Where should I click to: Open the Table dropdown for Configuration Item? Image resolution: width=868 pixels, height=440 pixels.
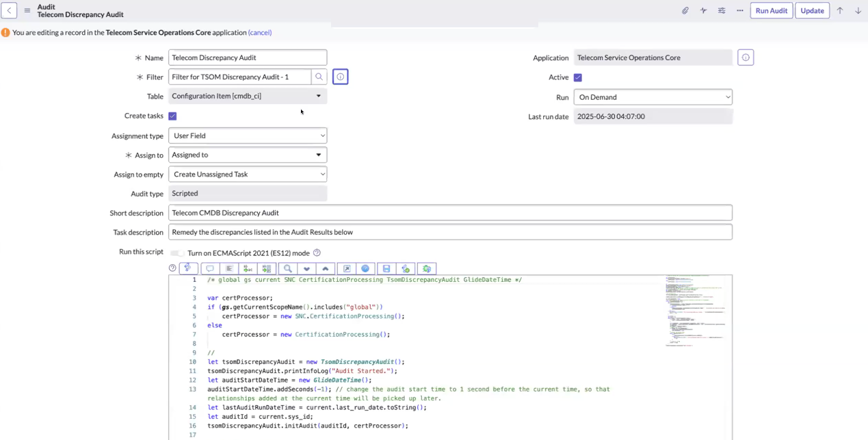(248, 96)
